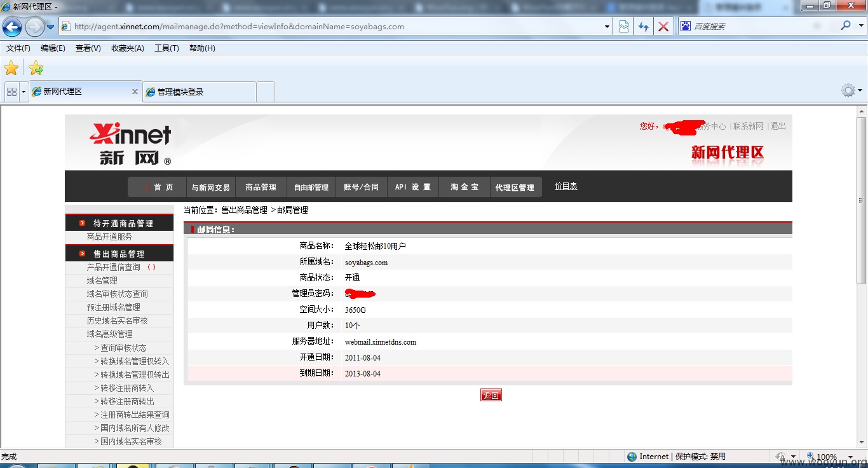The height and width of the screenshot is (468, 868).
Task: Open the 编辑(E) menu
Action: (53, 48)
